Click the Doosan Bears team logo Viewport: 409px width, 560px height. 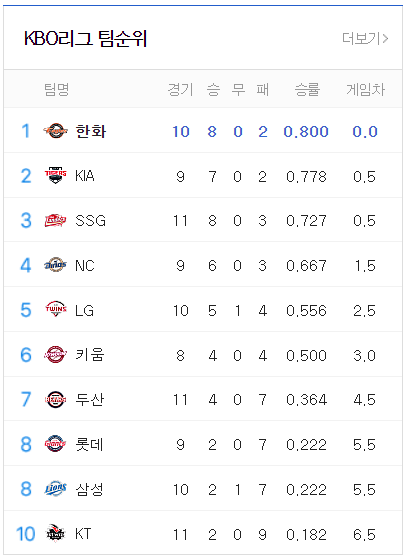(x=55, y=399)
